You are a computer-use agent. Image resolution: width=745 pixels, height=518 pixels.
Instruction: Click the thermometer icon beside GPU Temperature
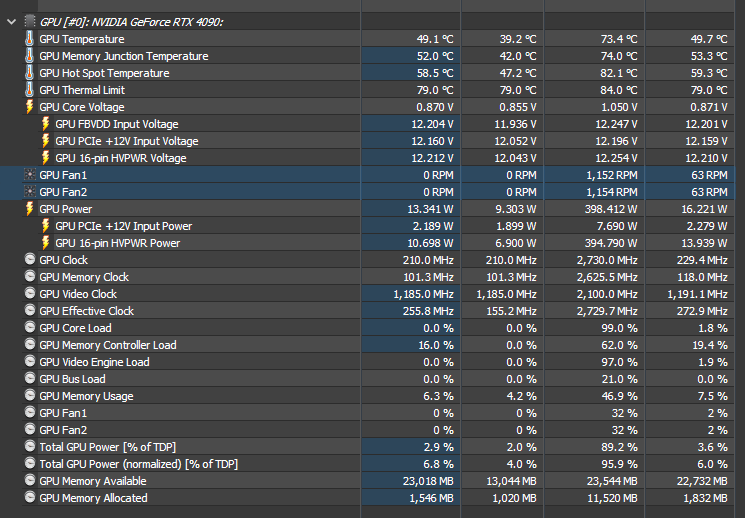click(30, 39)
